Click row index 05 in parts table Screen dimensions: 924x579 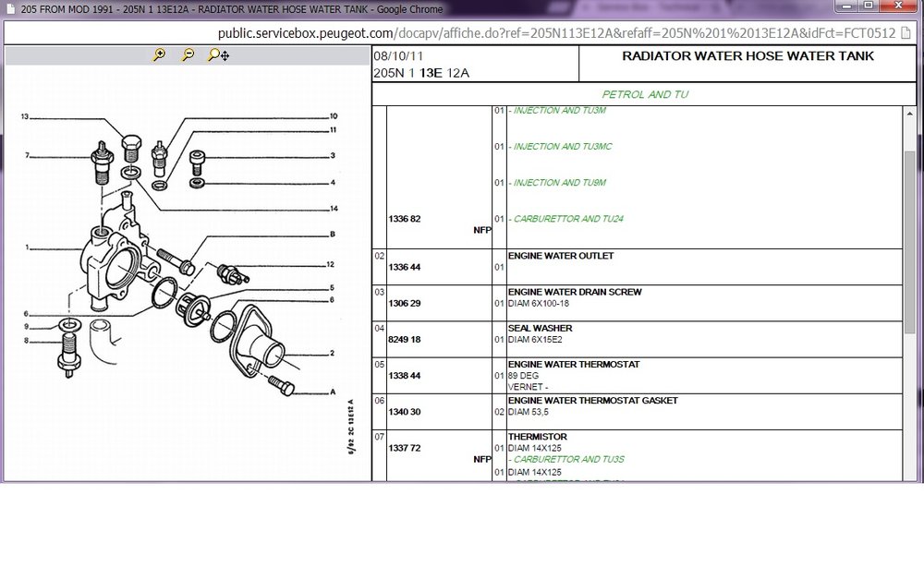[379, 364]
